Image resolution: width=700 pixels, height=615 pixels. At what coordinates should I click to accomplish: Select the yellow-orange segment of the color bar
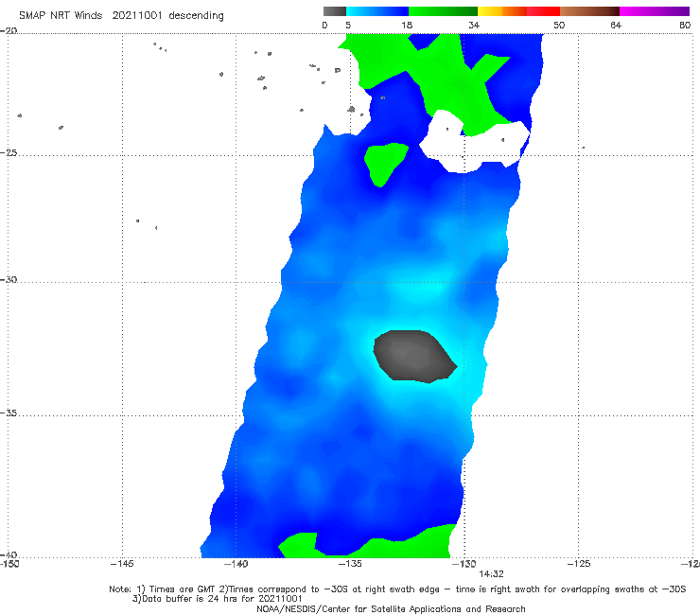pyautogui.click(x=502, y=11)
